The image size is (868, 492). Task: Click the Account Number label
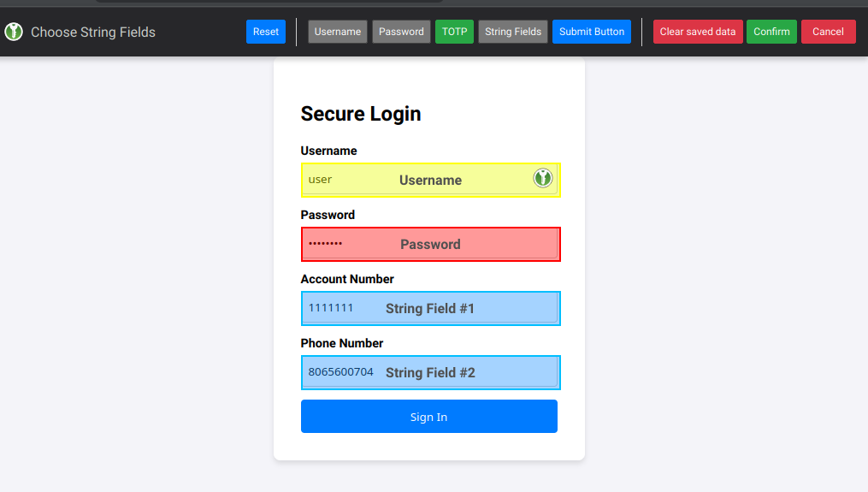[347, 279]
